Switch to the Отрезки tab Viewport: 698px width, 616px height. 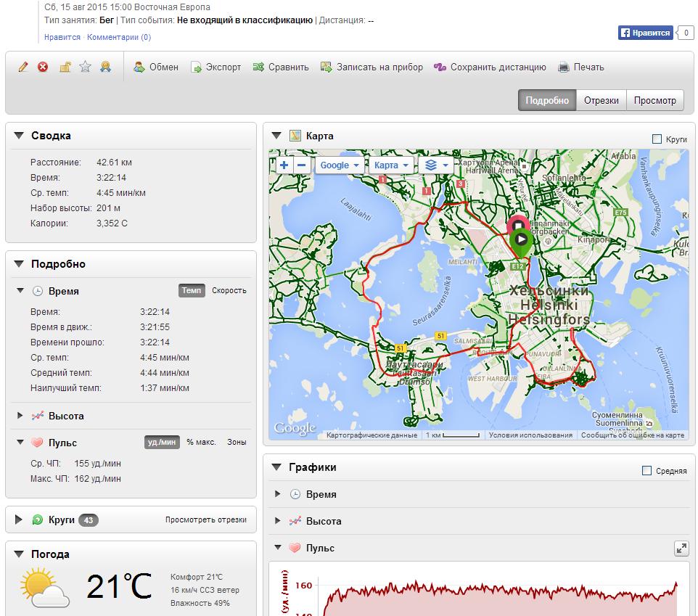(601, 101)
